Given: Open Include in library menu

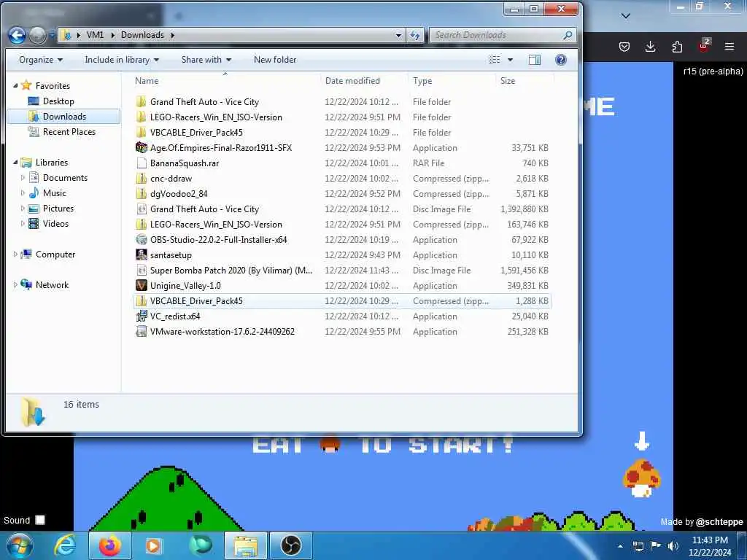Looking at the screenshot, I should click(122, 60).
